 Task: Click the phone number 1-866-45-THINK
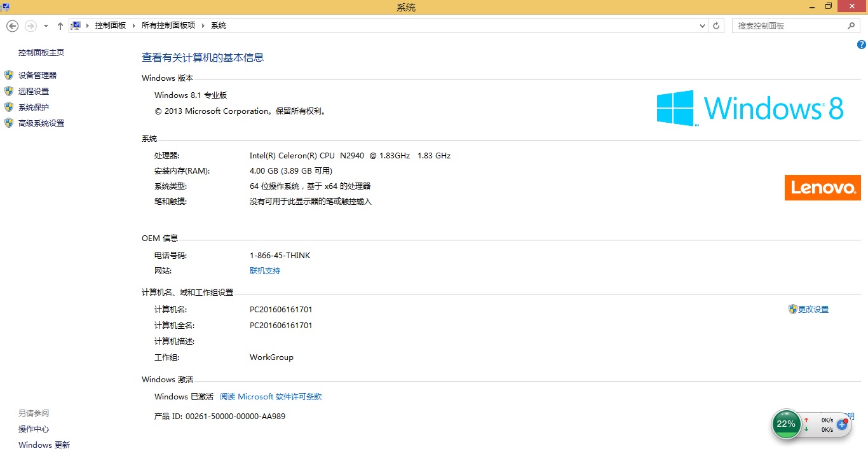(x=280, y=256)
